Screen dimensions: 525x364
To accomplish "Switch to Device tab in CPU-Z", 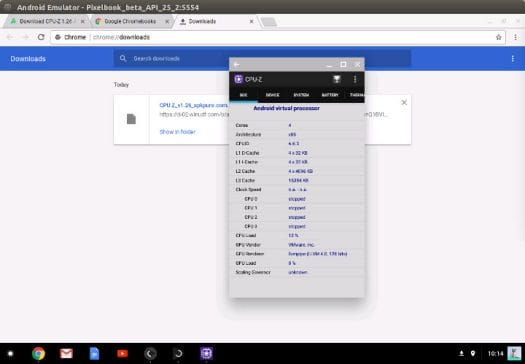I will 272,95.
